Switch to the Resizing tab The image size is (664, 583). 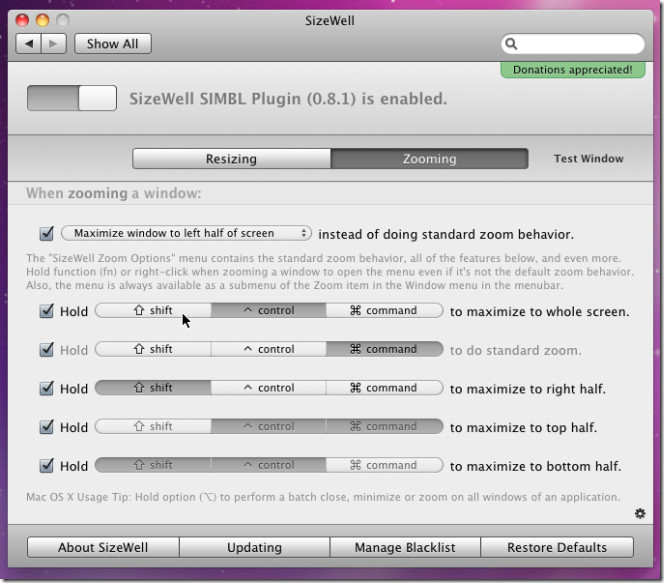pos(231,159)
